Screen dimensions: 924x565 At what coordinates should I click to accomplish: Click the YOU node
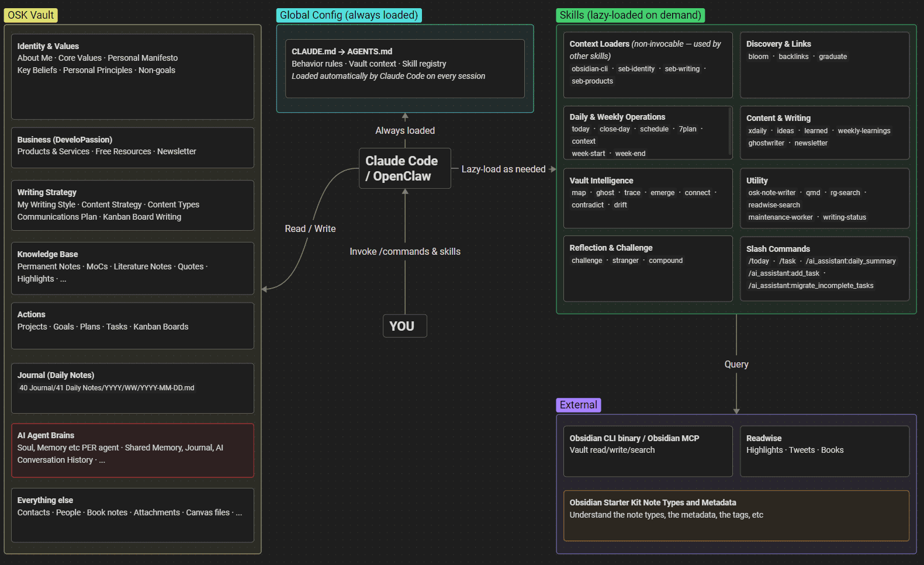[404, 326]
